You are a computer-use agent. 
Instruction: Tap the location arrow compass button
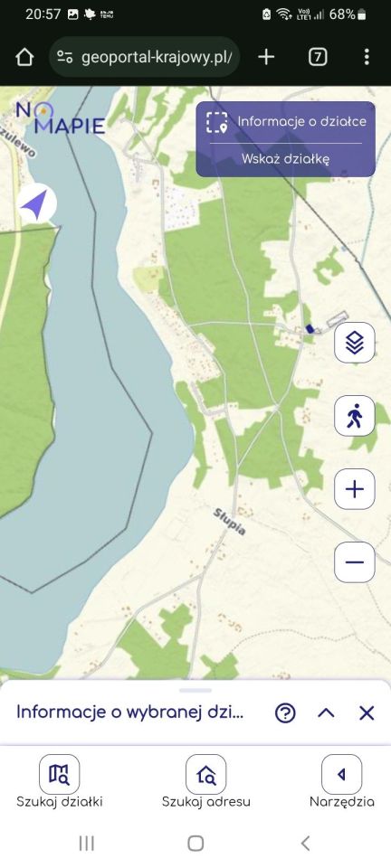(x=36, y=203)
